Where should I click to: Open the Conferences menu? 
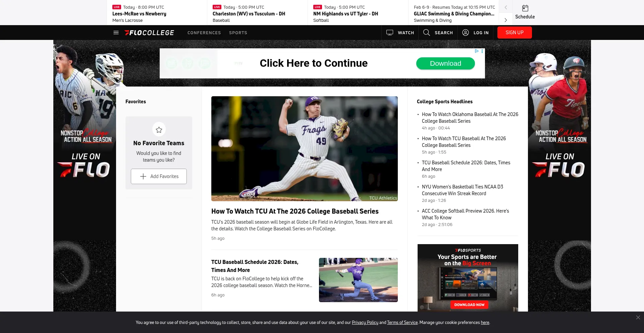(x=204, y=33)
